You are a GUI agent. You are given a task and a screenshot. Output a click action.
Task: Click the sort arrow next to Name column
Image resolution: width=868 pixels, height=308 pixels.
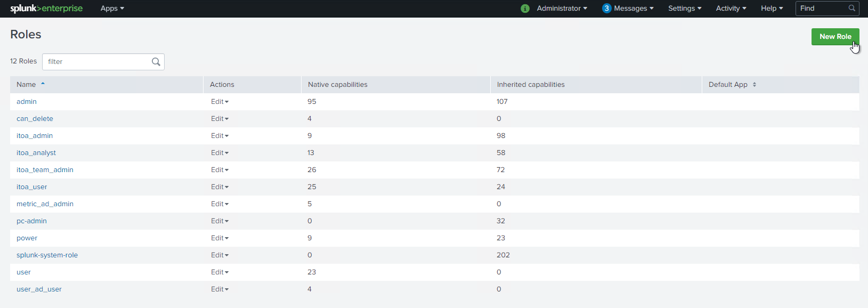pyautogui.click(x=43, y=84)
